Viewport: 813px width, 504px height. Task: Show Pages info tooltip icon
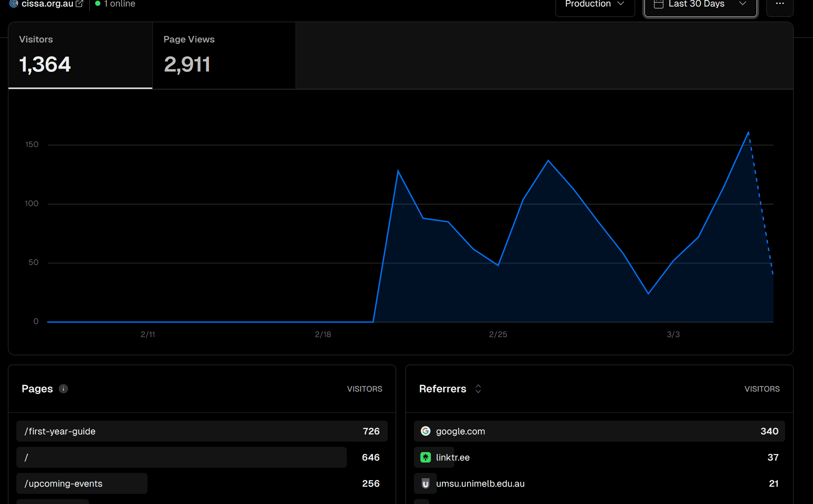(63, 389)
